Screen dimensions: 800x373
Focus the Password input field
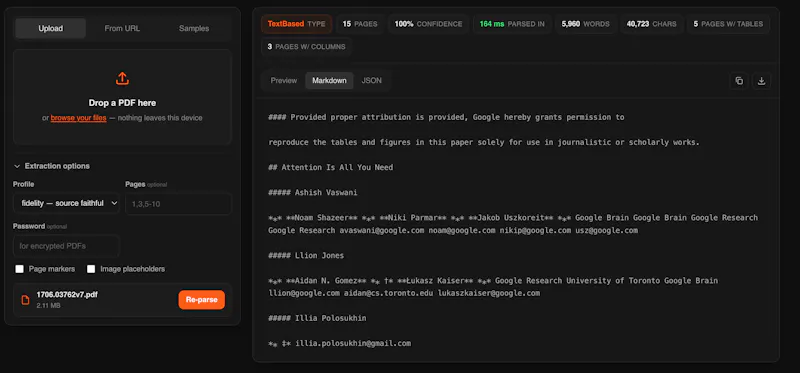coord(66,246)
